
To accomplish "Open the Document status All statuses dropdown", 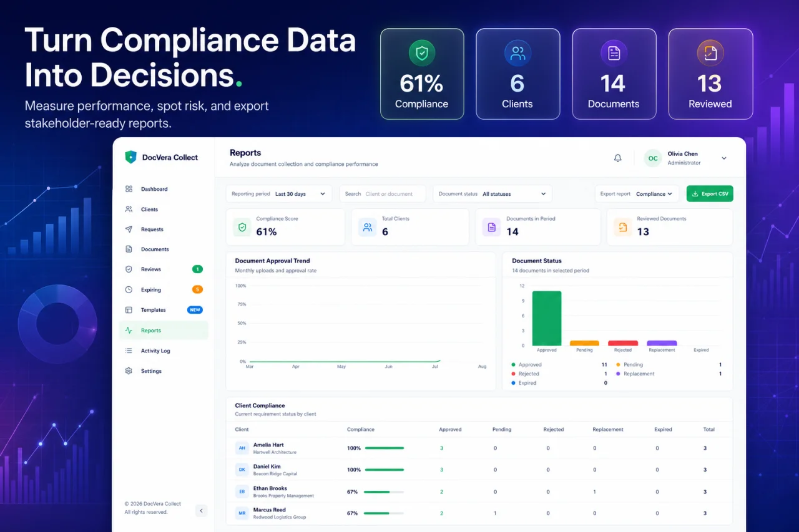I will coord(493,194).
